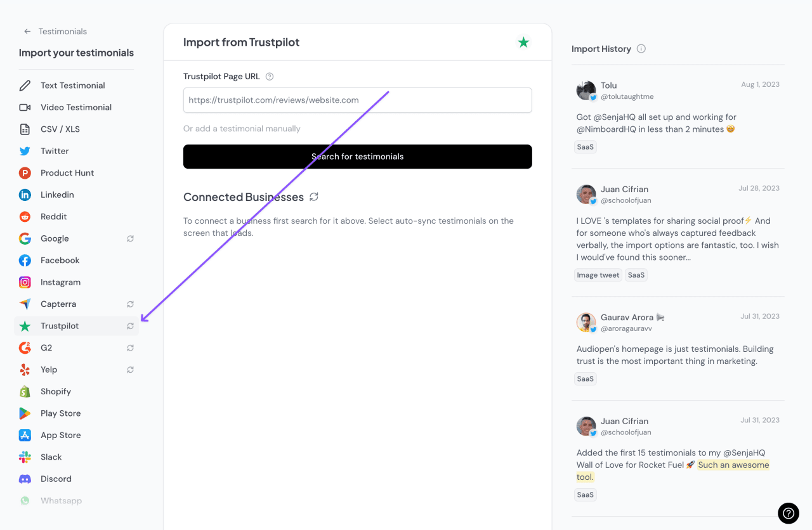
Task: Open Video Testimonial import option
Action: 76,107
